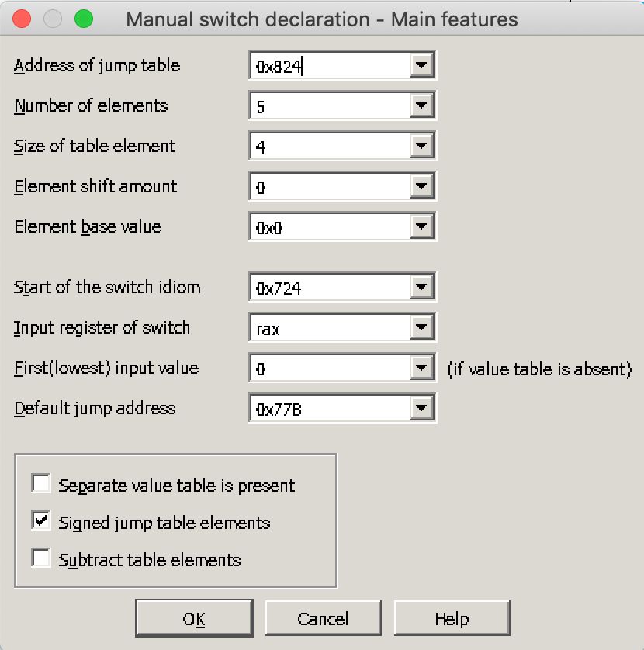Open Help for switch declaration
This screenshot has width=644, height=650.
452,618
